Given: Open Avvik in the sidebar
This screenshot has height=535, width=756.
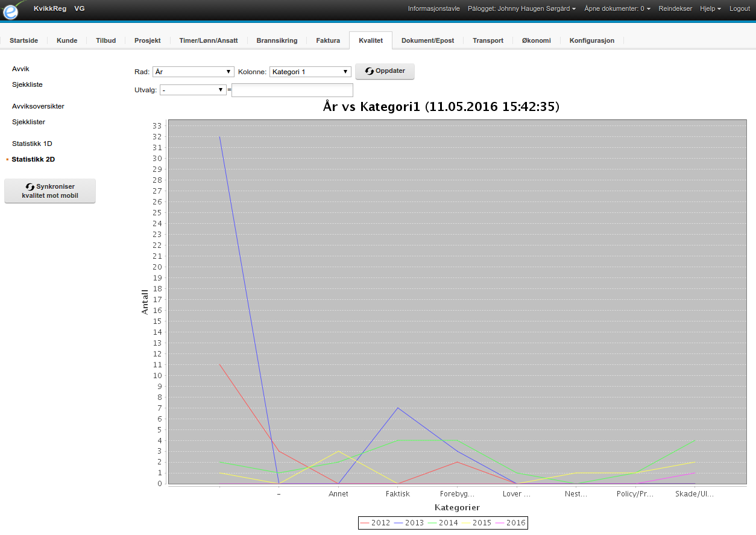Looking at the screenshot, I should pos(20,69).
